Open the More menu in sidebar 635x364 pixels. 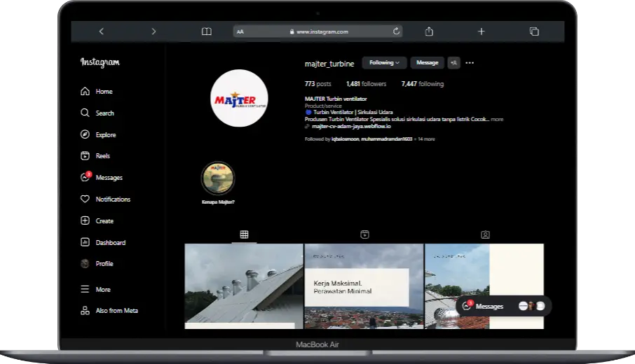(95, 289)
